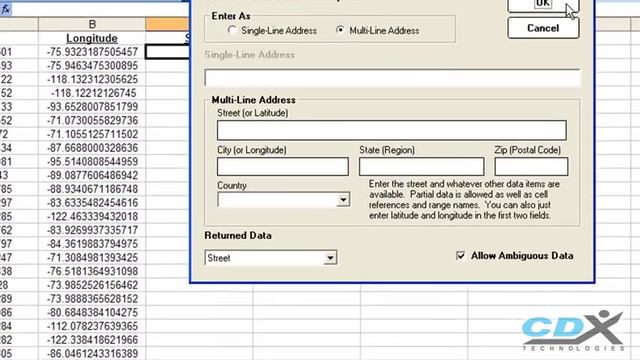Select cell with -75.9463475300895
Viewport: 640px width, 360px height.
coord(92,66)
